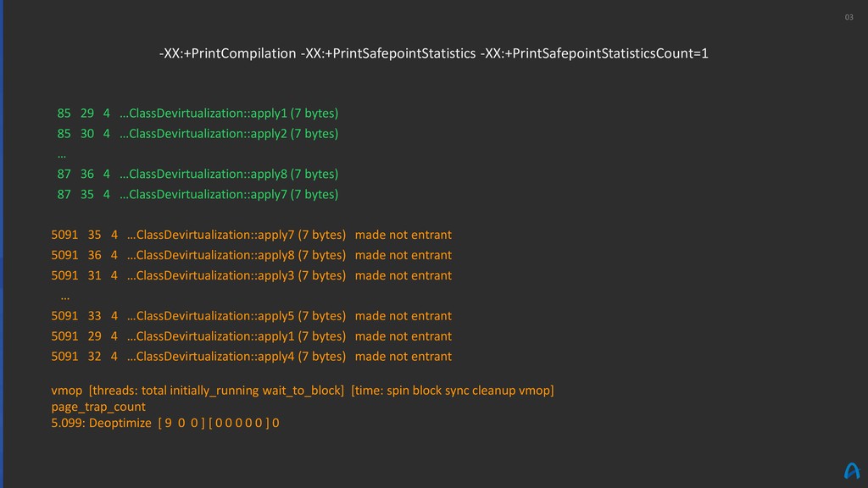Click the 5.099 Deoptimize statistics line
This screenshot has width=868, height=488.
point(165,424)
